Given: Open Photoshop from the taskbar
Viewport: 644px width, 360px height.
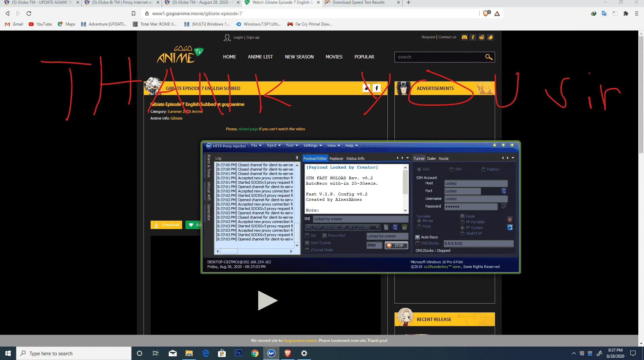Looking at the screenshot, I should point(238,353).
